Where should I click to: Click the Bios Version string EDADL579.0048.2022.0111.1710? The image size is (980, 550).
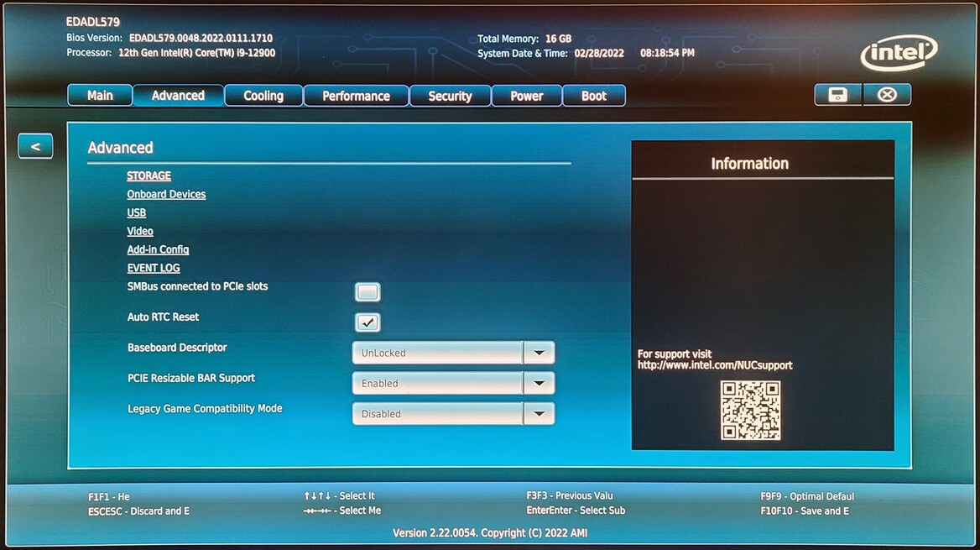click(201, 38)
